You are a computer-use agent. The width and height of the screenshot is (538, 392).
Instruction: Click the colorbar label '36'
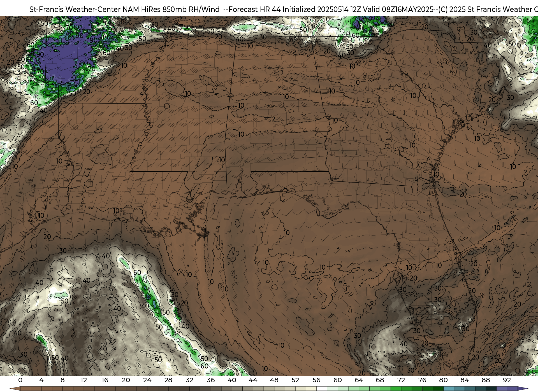pos(211,380)
